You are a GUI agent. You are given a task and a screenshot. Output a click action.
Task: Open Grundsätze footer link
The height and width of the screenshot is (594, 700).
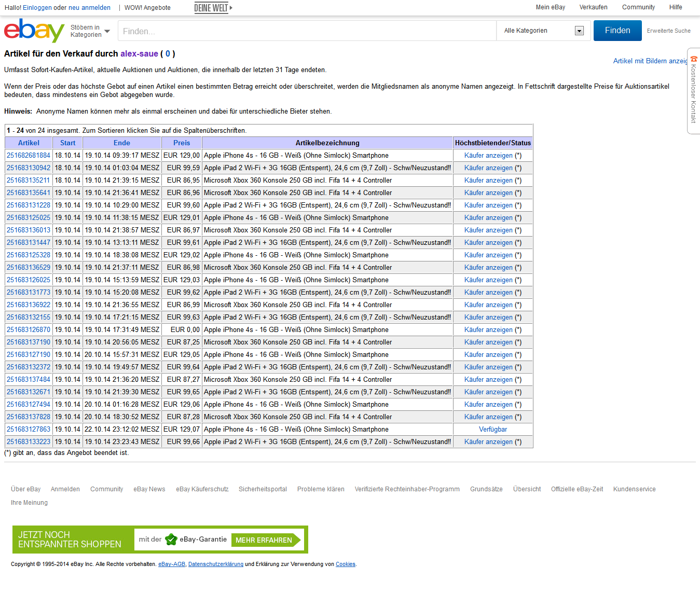(x=486, y=489)
